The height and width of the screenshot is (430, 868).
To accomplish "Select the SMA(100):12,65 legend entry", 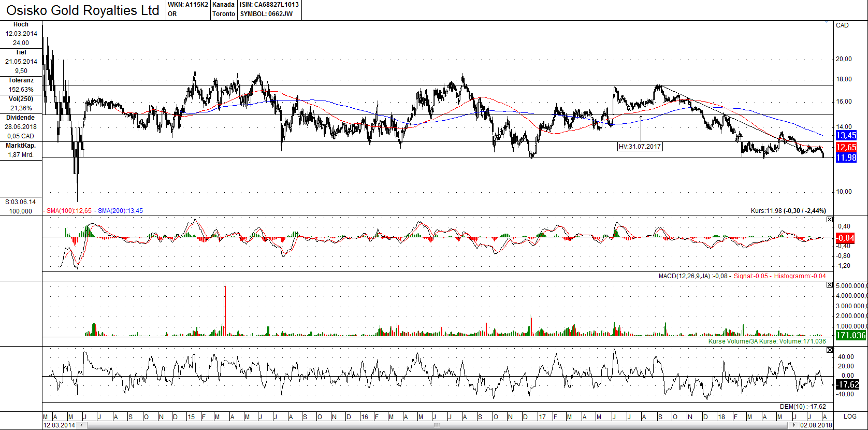I will (x=69, y=211).
